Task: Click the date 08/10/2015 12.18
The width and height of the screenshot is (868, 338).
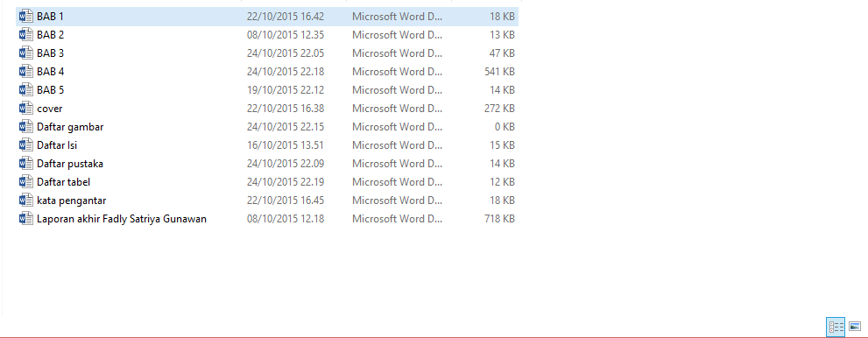Action: pyautogui.click(x=286, y=219)
